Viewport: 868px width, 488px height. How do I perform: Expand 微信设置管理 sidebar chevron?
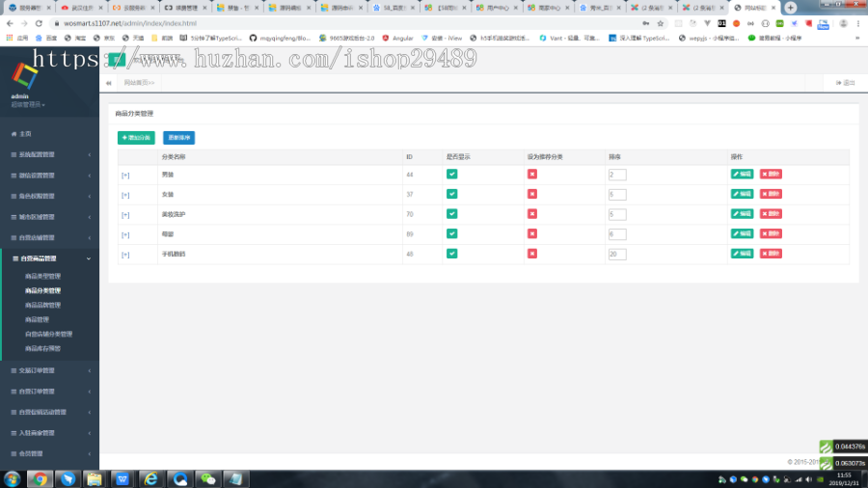(89, 176)
